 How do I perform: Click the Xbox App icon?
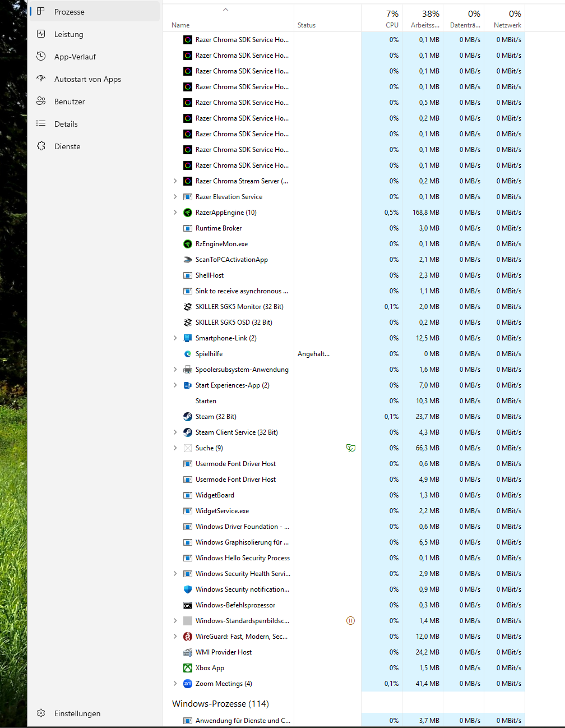pos(188,668)
